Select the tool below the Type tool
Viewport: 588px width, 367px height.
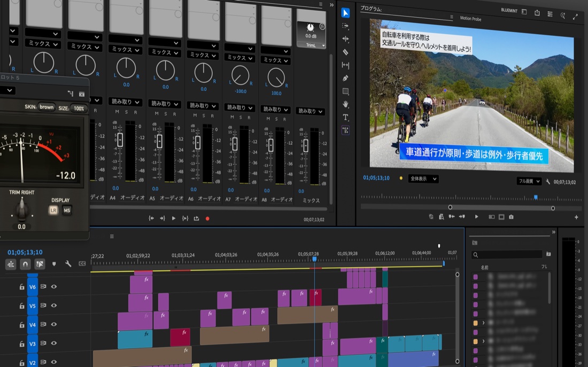click(x=345, y=130)
